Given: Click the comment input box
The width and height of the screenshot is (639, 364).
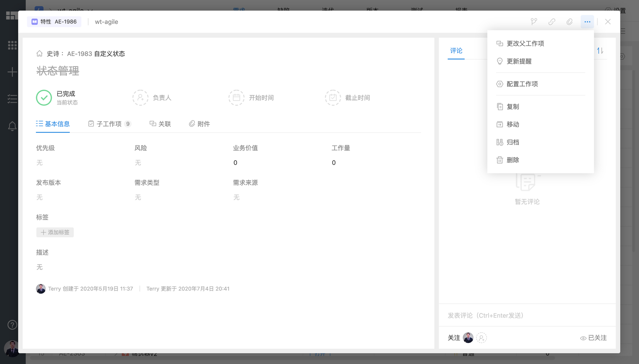Looking at the screenshot, I should click(527, 315).
